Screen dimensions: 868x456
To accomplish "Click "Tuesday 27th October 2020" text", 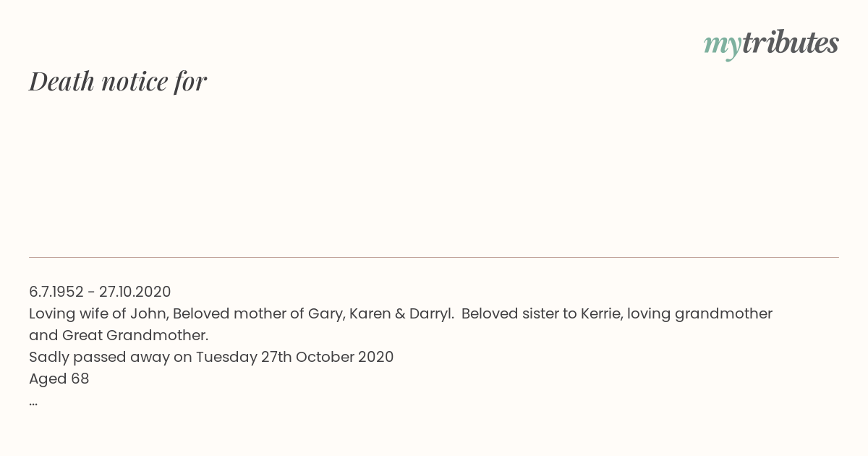I will pos(295,358).
